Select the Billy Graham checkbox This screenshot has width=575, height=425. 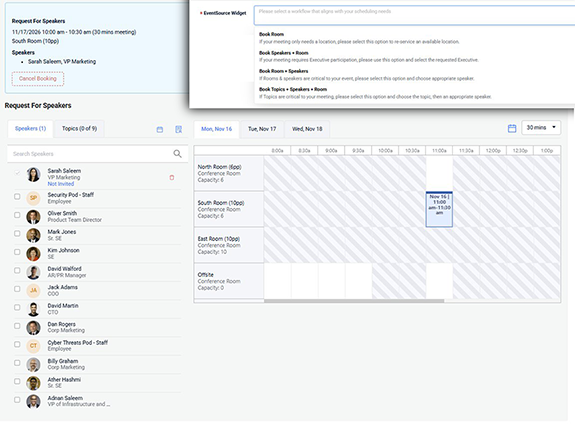click(17, 363)
